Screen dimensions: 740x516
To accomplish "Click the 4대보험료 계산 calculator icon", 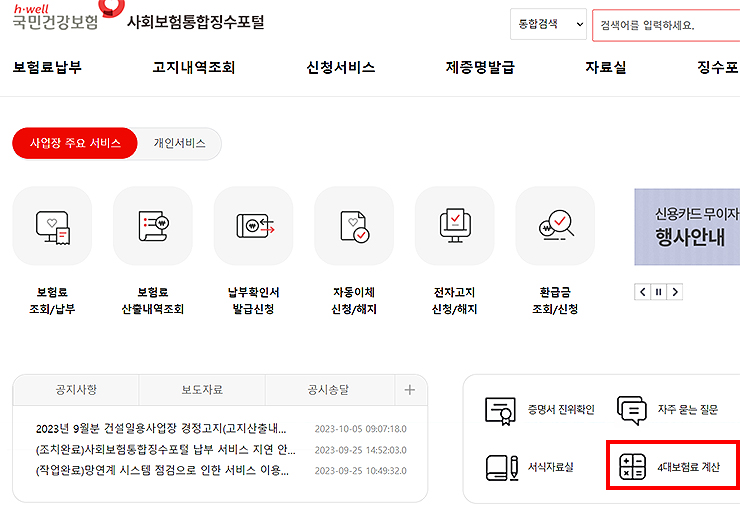I will click(632, 466).
